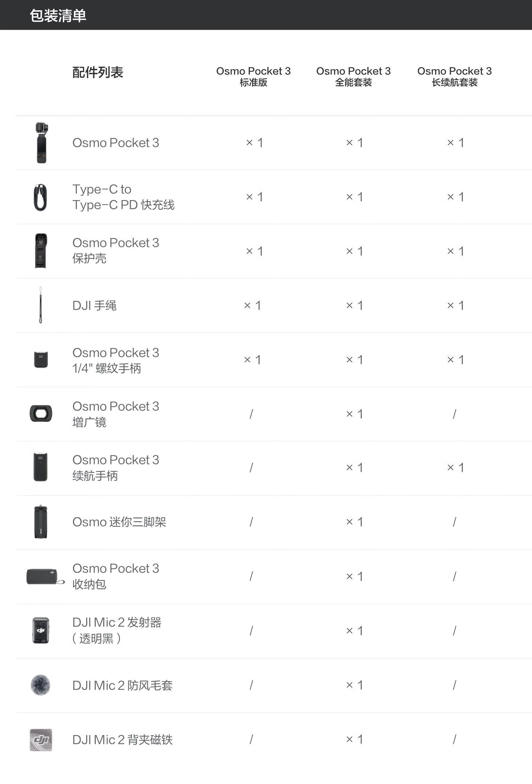This screenshot has width=532, height=784.
Task: Select the 标准版 column header
Action: point(253,76)
